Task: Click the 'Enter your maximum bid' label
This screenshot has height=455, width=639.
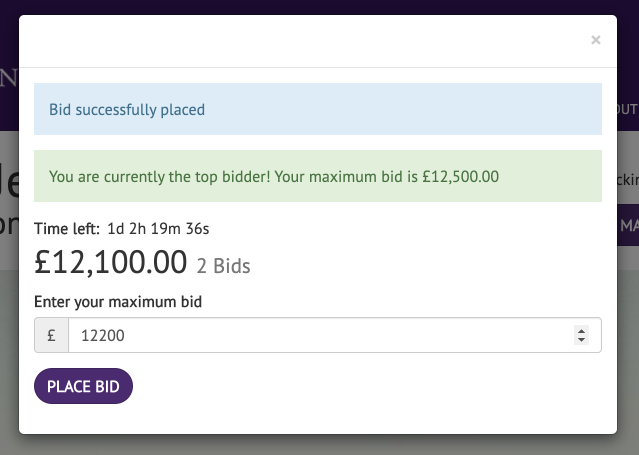Action: [x=118, y=301]
